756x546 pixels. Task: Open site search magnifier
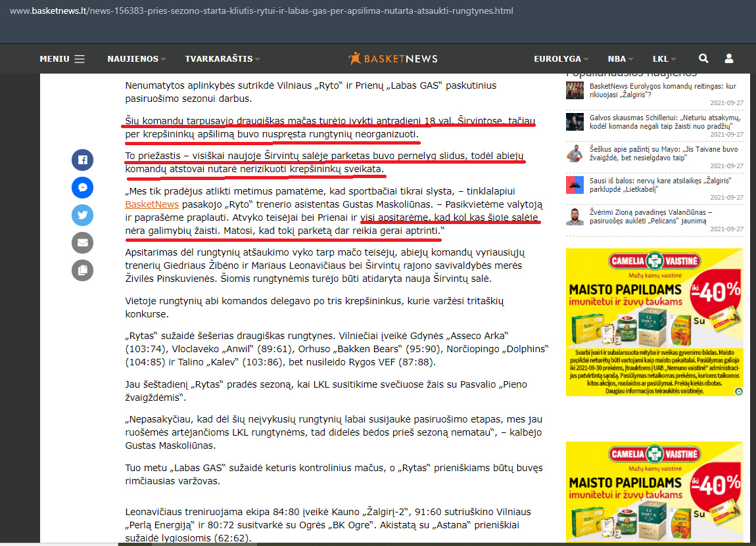coord(703,58)
